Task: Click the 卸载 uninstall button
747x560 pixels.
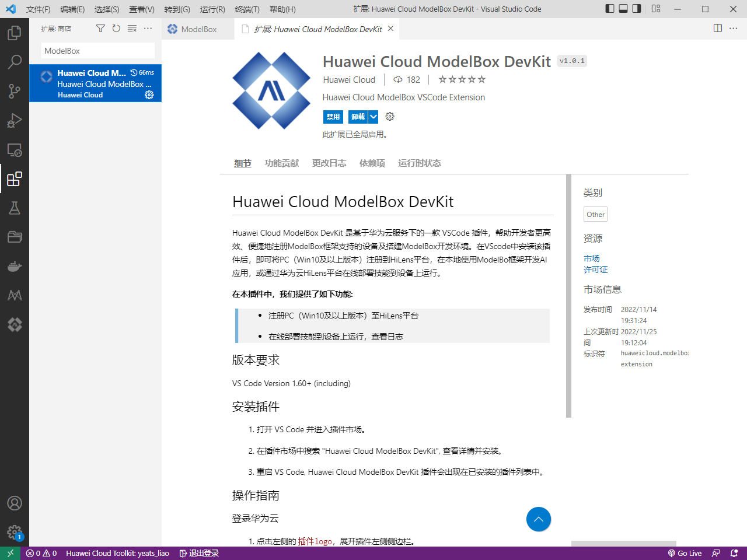Action: pos(358,117)
